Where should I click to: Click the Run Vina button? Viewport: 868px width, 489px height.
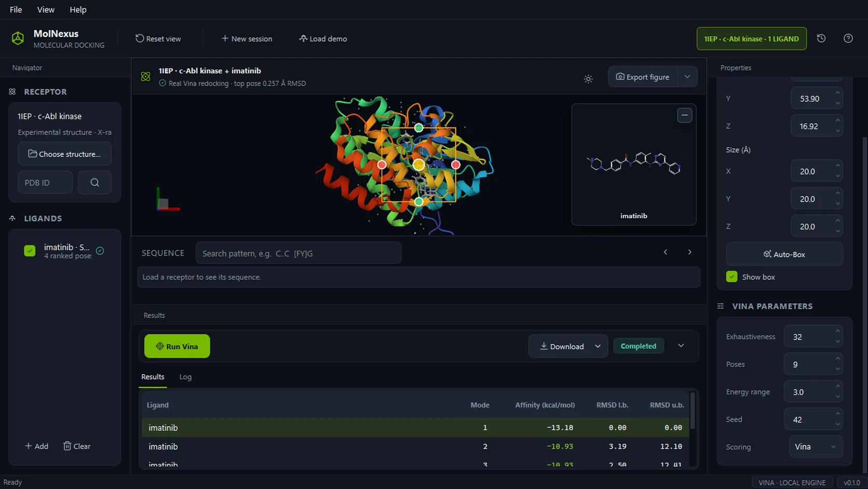coord(177,346)
